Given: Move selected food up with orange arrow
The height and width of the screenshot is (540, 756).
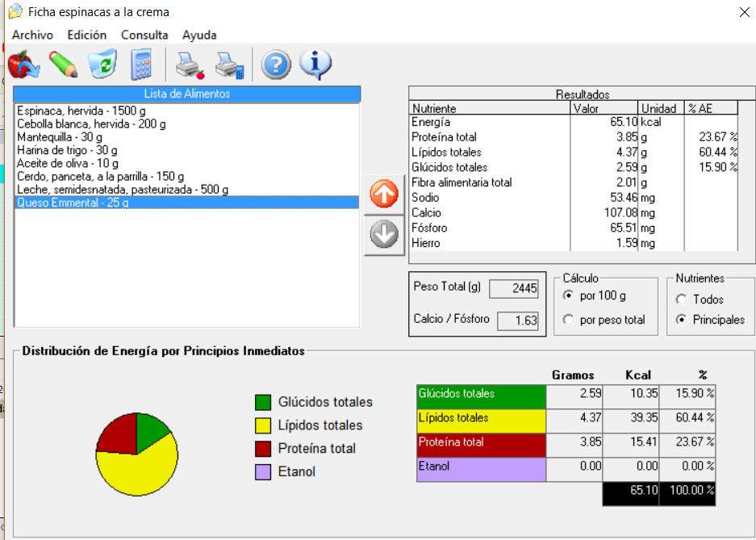Looking at the screenshot, I should point(384,195).
